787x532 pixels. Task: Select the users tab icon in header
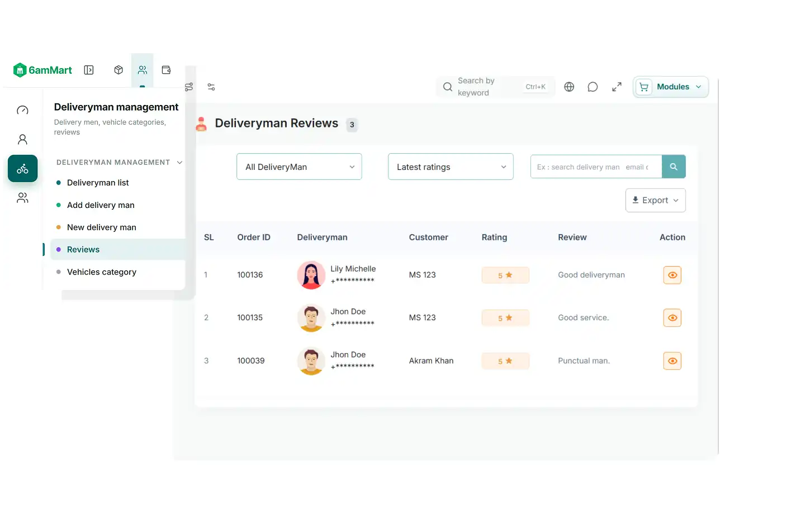click(143, 70)
